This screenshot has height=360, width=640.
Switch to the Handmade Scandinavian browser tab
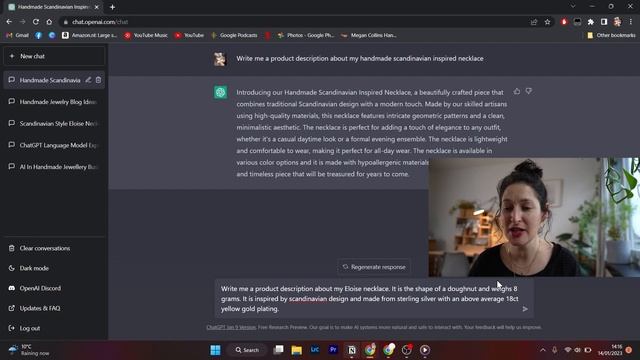pyautogui.click(x=53, y=7)
